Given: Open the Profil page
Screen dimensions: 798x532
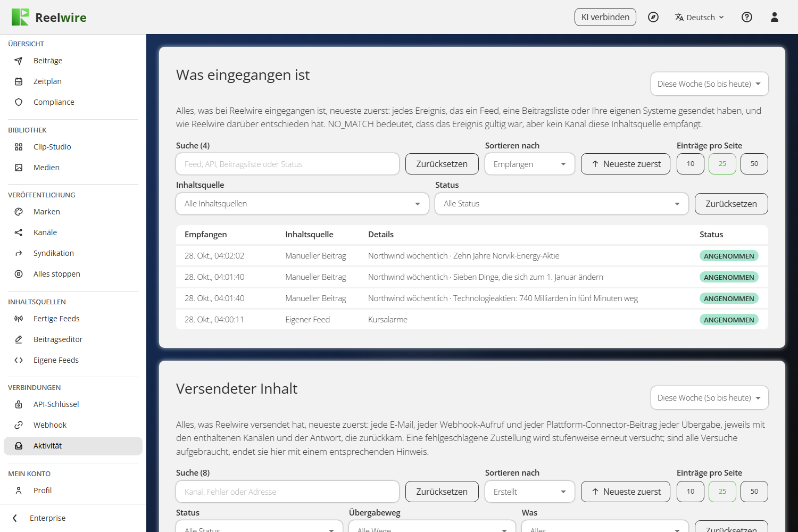Looking at the screenshot, I should click(x=73, y=491).
